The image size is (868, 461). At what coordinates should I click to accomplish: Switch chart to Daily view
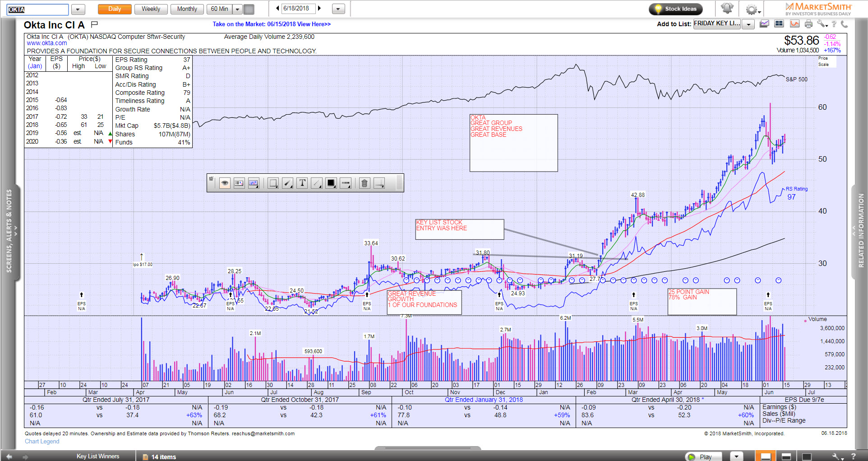tap(115, 9)
